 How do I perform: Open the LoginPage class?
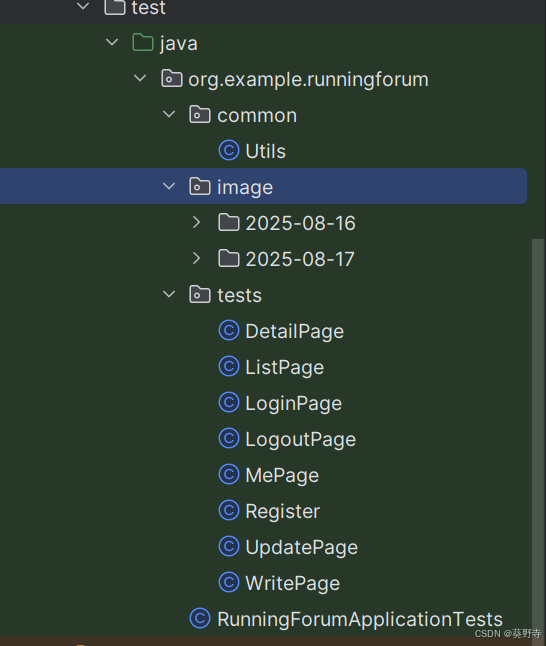coord(294,404)
